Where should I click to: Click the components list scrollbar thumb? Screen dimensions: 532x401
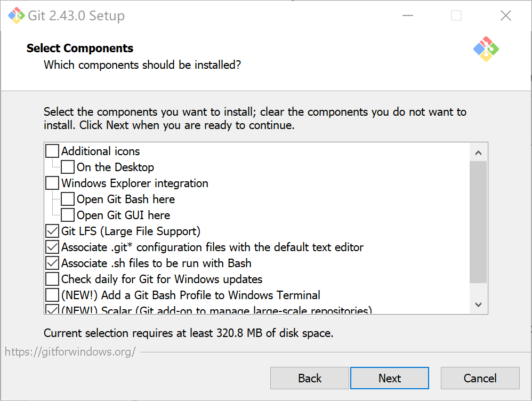[478, 221]
